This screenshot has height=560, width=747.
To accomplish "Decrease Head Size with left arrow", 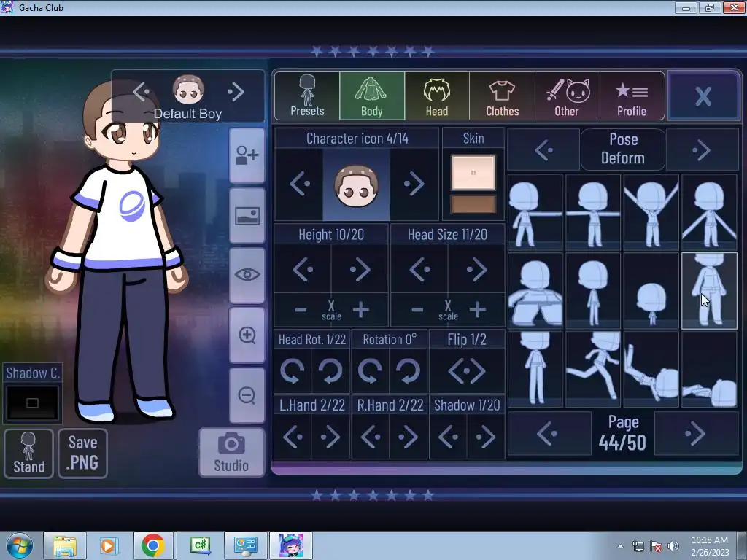I will 419,270.
